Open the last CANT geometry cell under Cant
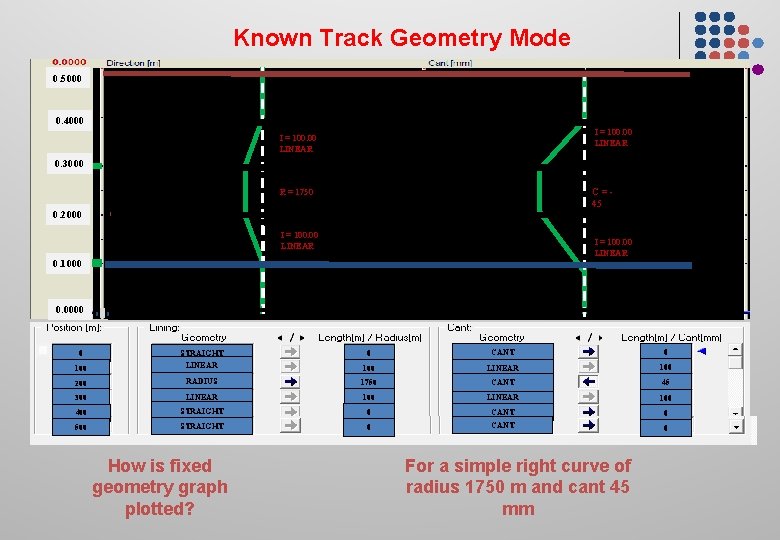The width and height of the screenshot is (780, 540). [502, 426]
